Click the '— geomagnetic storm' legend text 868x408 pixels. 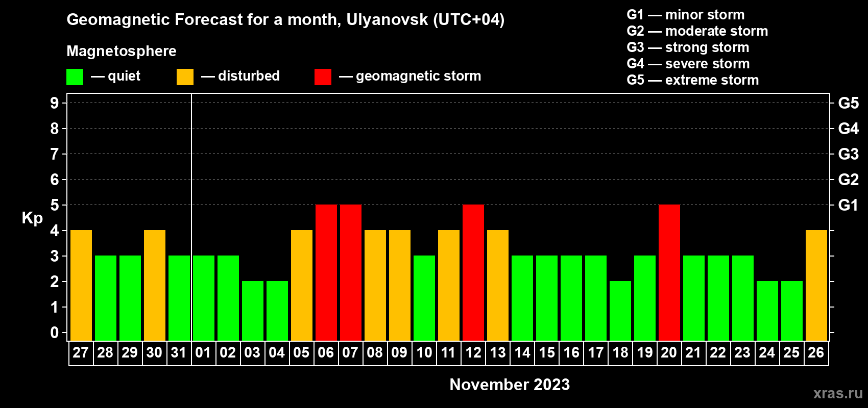[410, 76]
